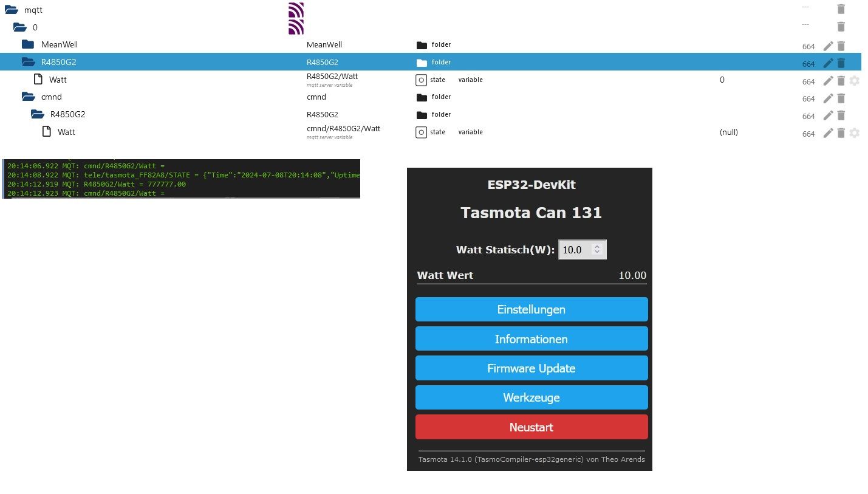The height and width of the screenshot is (494, 868).
Task: Click the folder type icon in the MeanWell row
Action: [422, 45]
